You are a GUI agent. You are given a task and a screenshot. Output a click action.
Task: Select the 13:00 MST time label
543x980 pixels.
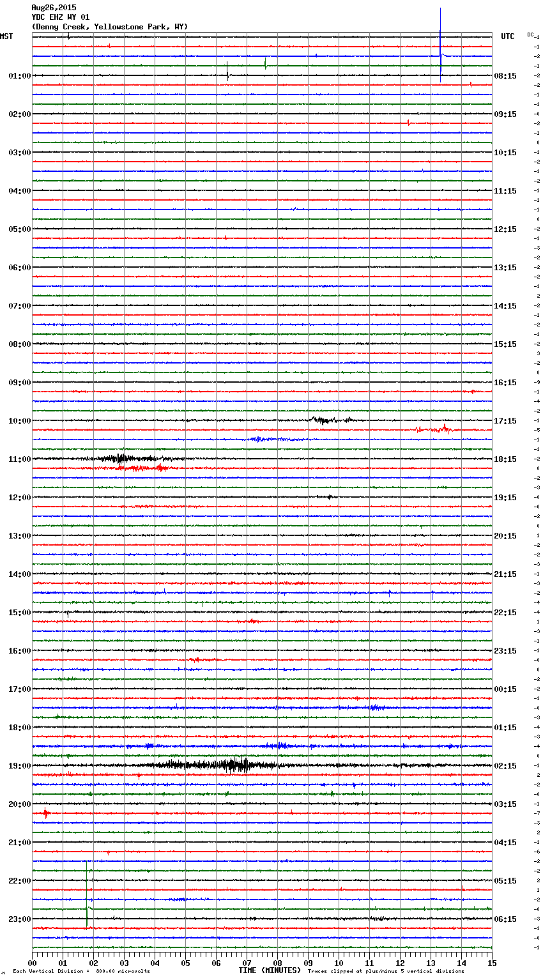[x=20, y=536]
